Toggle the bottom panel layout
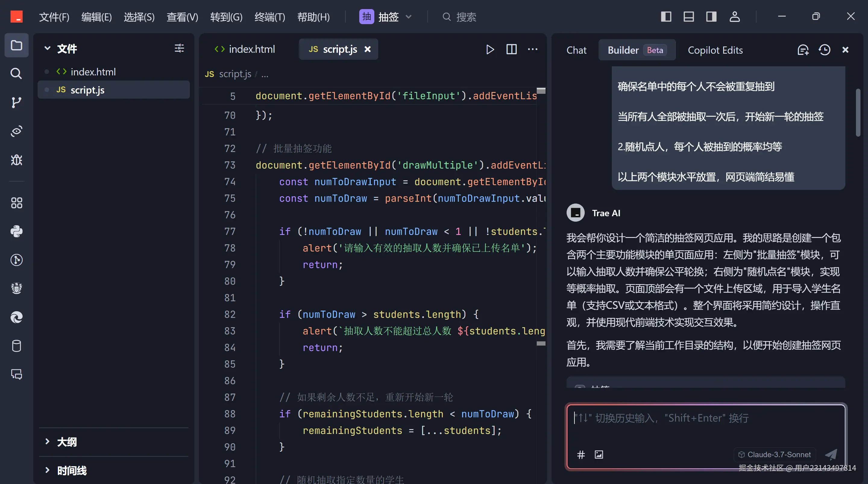This screenshot has height=484, width=868. [688, 17]
